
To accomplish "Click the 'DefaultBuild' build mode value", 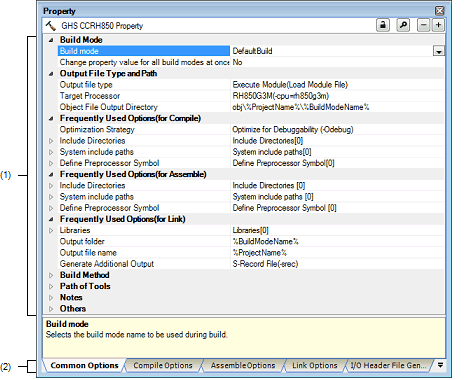I will (x=252, y=51).
